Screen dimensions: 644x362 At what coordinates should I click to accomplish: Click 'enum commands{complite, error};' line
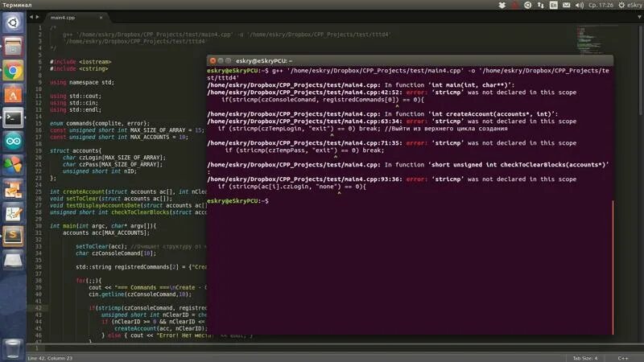point(100,123)
